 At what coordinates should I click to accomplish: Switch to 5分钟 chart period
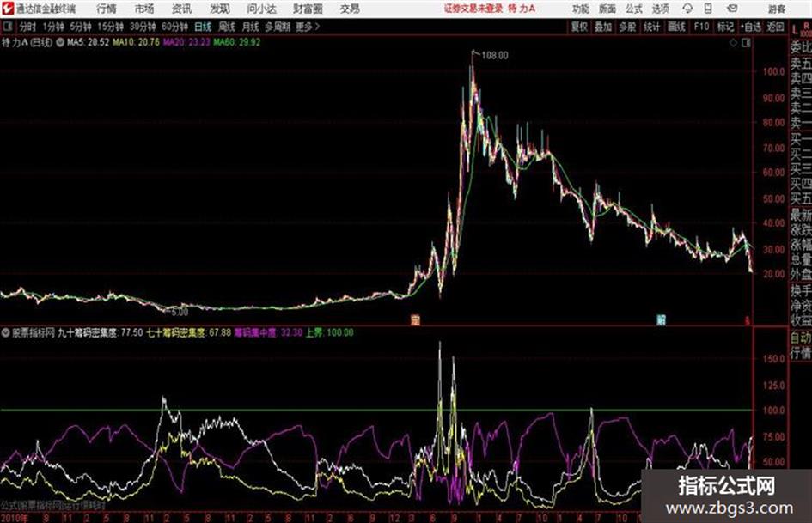click(x=80, y=27)
